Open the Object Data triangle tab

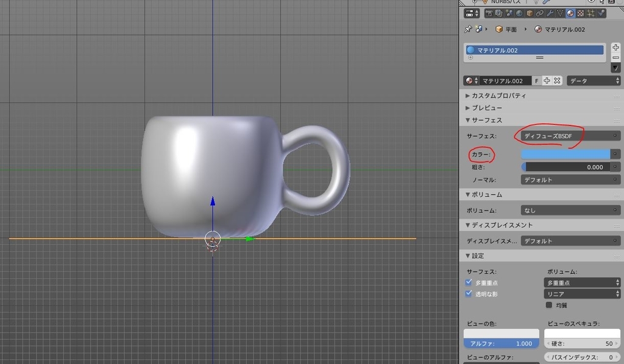point(560,13)
